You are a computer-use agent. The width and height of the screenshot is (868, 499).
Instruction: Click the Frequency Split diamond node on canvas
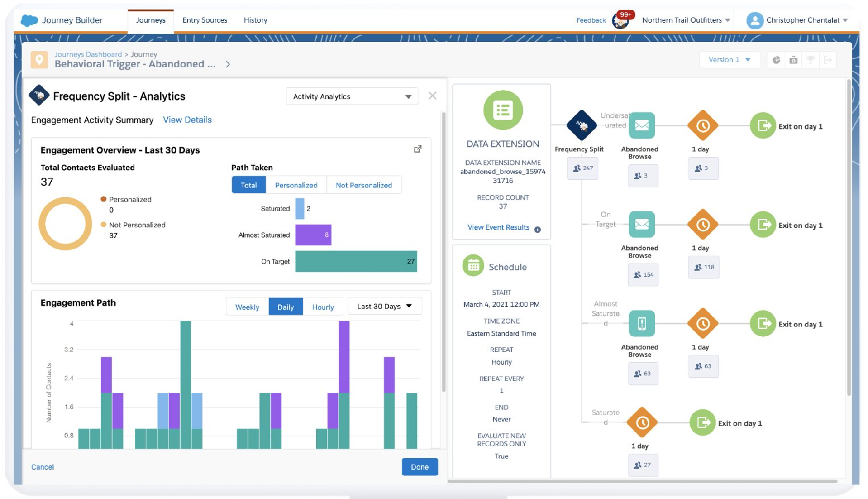point(582,125)
